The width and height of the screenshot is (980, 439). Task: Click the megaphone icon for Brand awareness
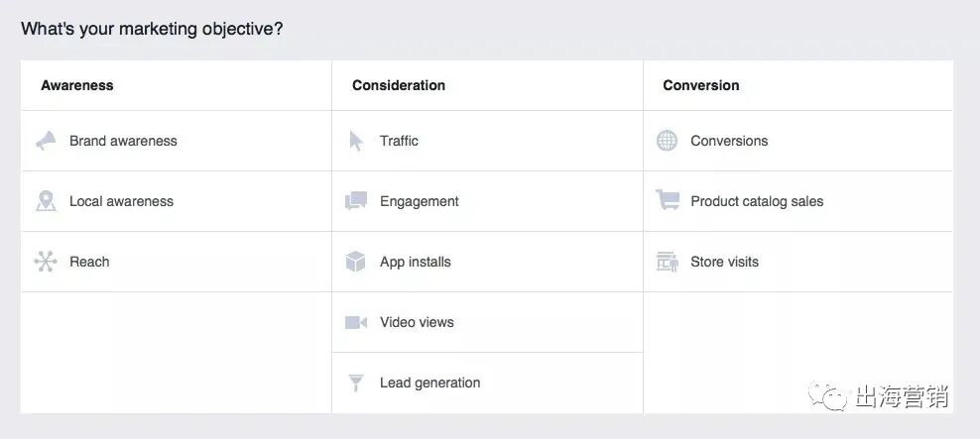click(x=46, y=141)
